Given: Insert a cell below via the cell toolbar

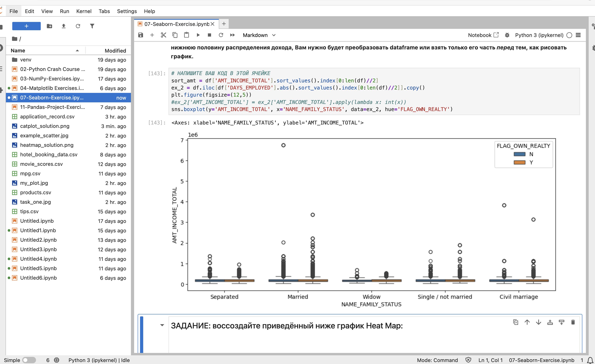Looking at the screenshot, I should tap(562, 322).
